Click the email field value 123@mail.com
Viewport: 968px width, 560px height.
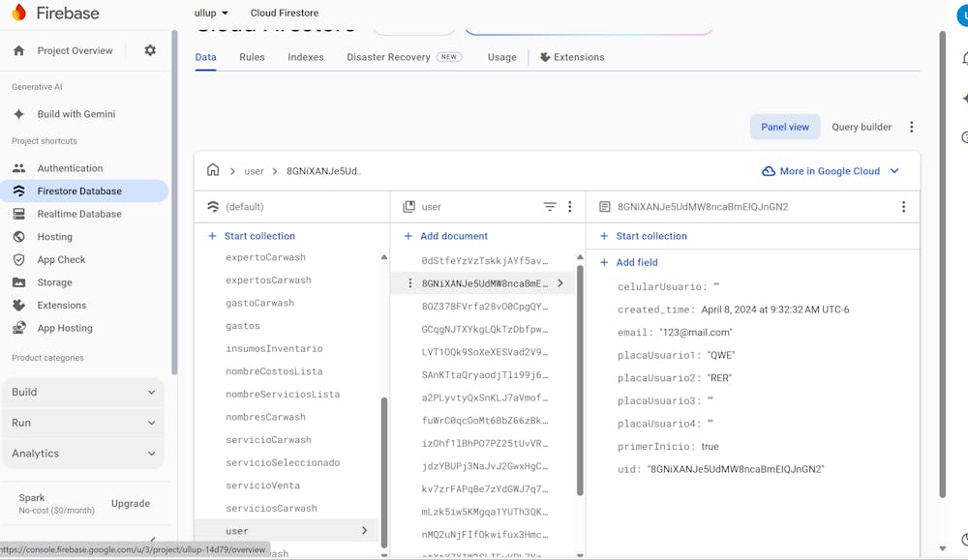click(x=696, y=333)
